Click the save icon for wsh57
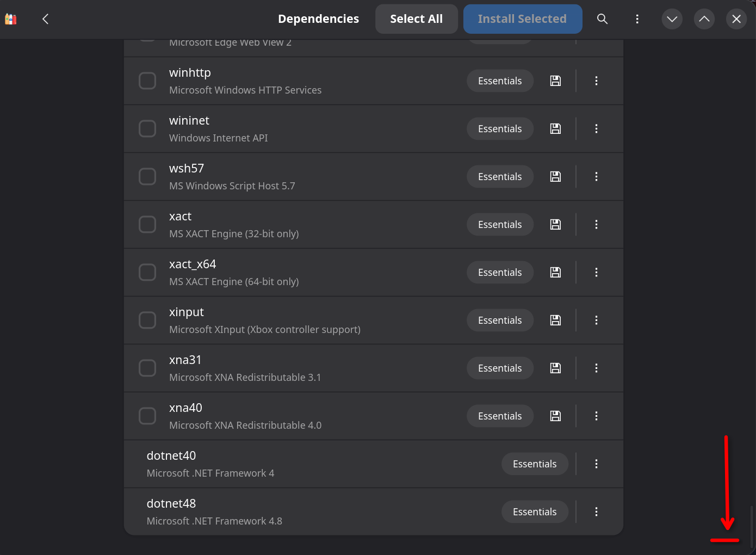 [x=555, y=177]
